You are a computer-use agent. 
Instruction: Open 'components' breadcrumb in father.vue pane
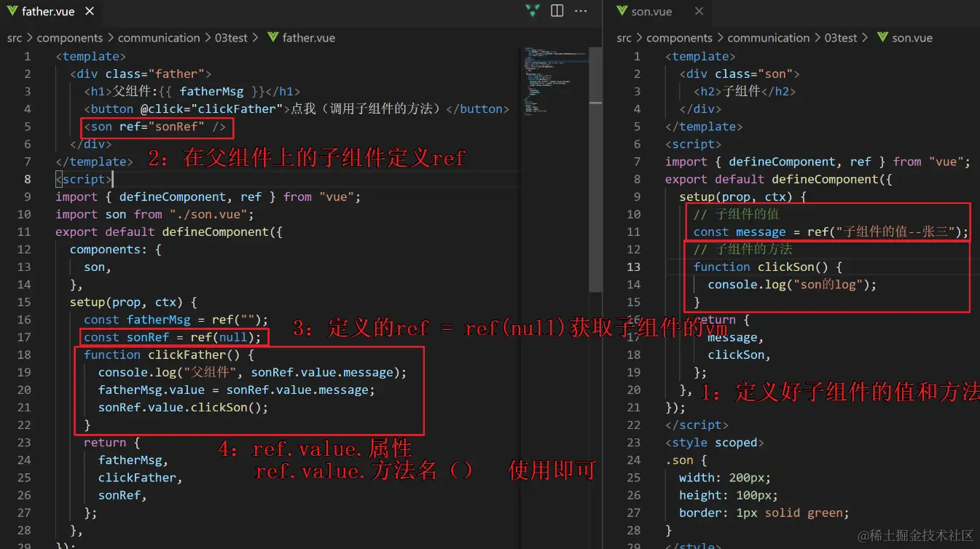pos(70,38)
